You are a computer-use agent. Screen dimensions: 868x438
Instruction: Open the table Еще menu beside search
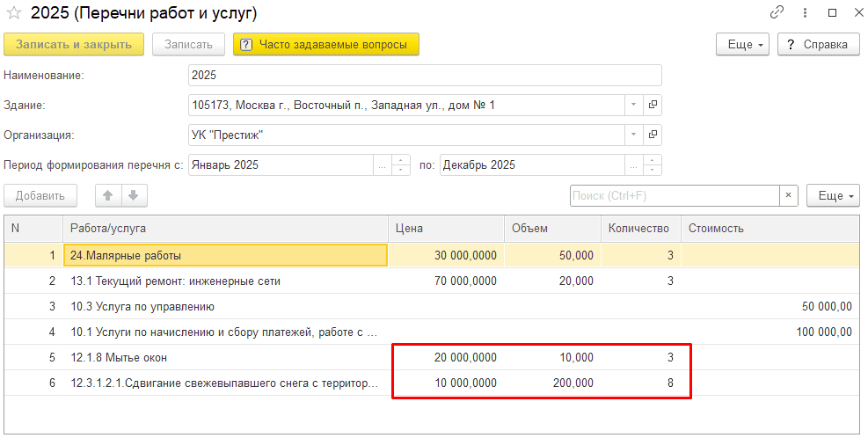pyautogui.click(x=833, y=195)
